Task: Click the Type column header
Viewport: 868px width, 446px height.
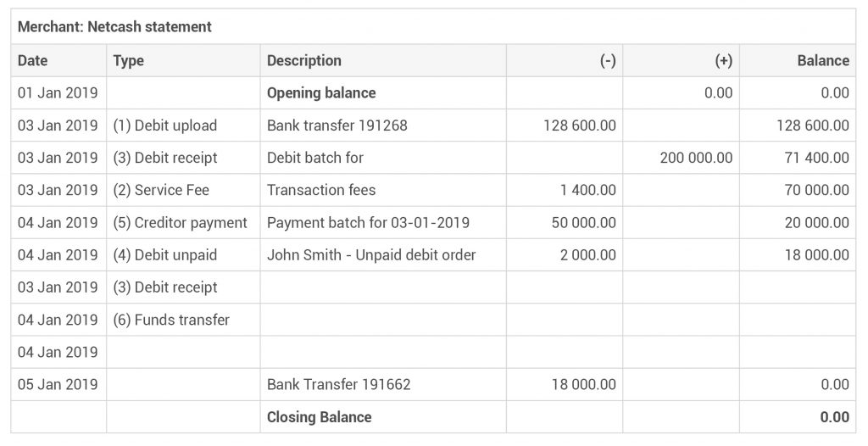Action: point(129,61)
